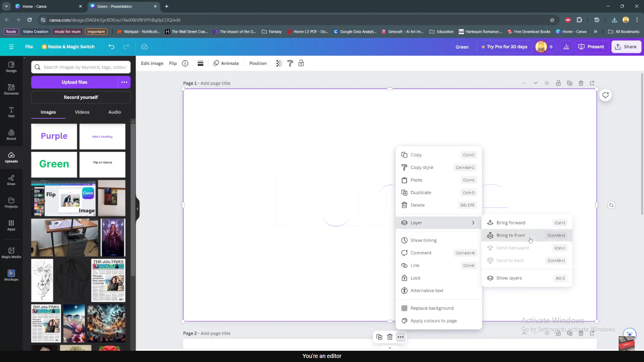Open Magic Media from the sidebar
The height and width of the screenshot is (362, 644).
11,253
